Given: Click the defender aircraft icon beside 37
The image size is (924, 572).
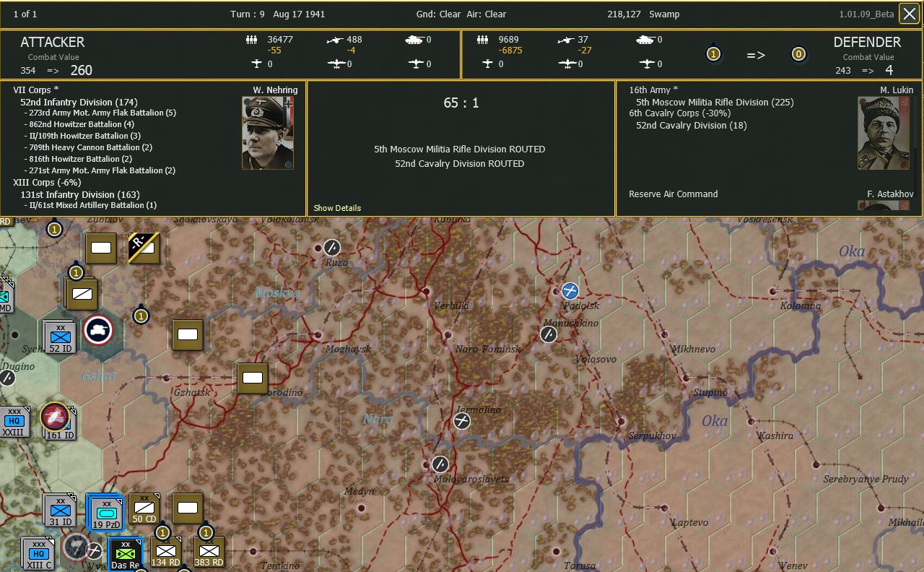Looking at the screenshot, I should click(x=566, y=40).
